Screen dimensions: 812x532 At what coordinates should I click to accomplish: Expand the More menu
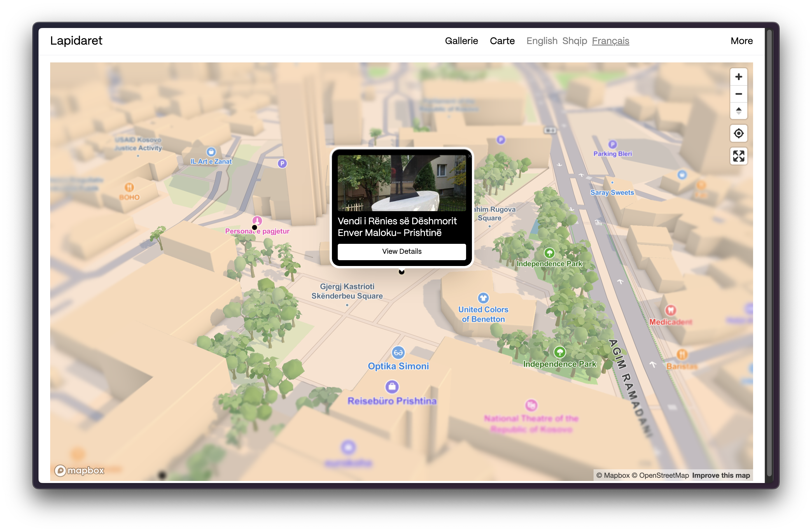(741, 41)
